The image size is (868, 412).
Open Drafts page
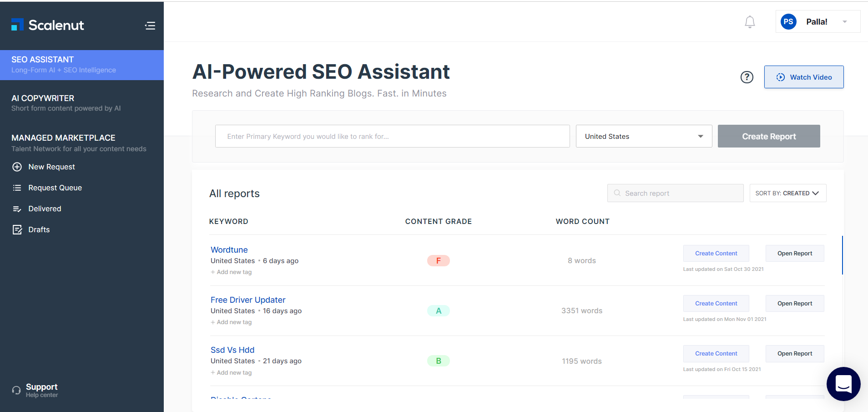[39, 229]
